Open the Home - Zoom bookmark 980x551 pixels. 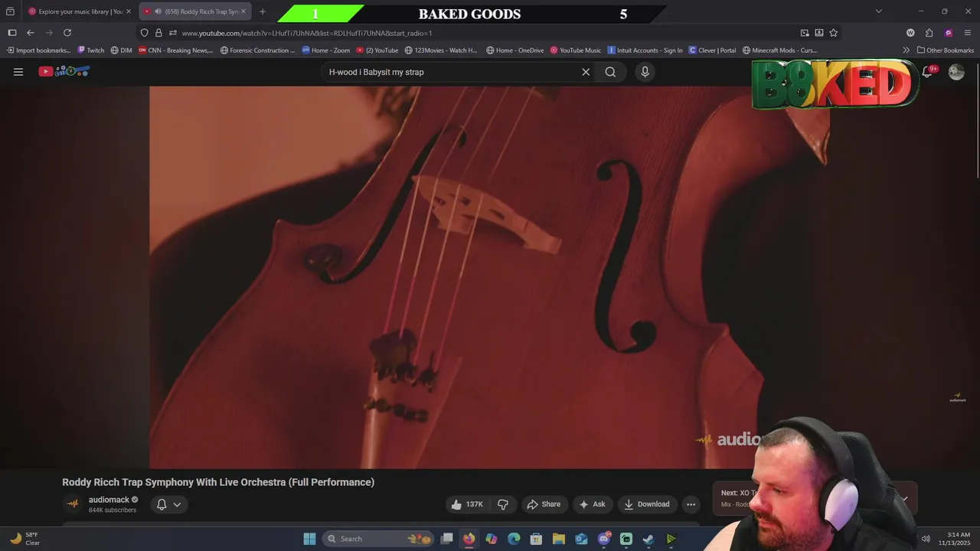point(325,51)
